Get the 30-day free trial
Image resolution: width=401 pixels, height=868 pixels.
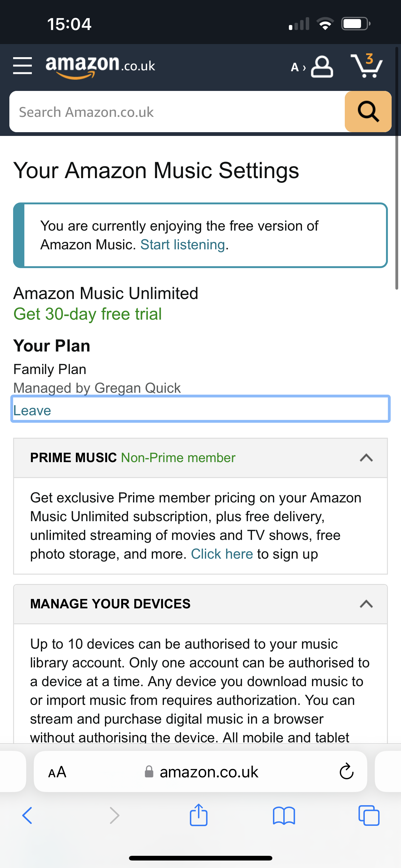click(x=87, y=314)
